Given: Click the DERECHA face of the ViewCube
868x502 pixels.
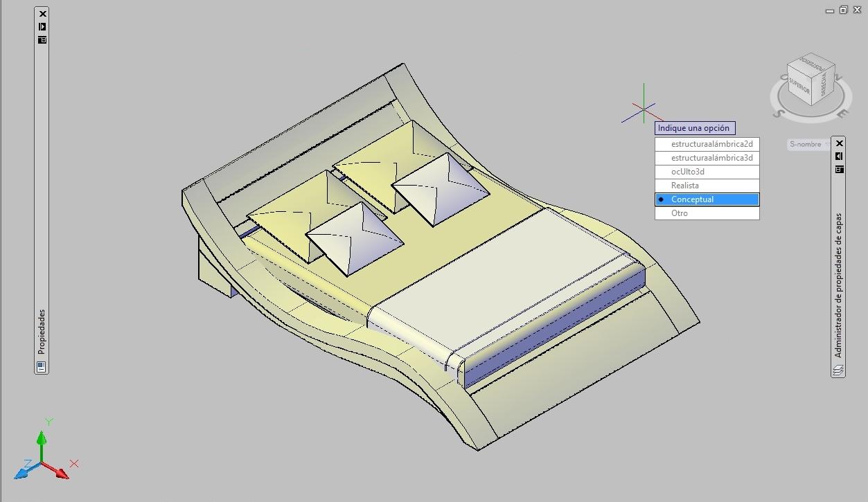Looking at the screenshot, I should click(823, 87).
